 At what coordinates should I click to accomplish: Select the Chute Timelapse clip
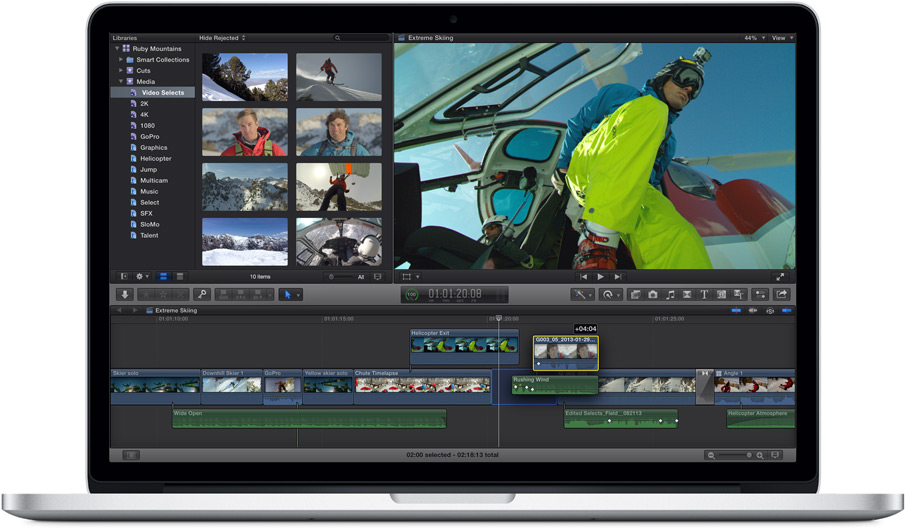tap(422, 386)
